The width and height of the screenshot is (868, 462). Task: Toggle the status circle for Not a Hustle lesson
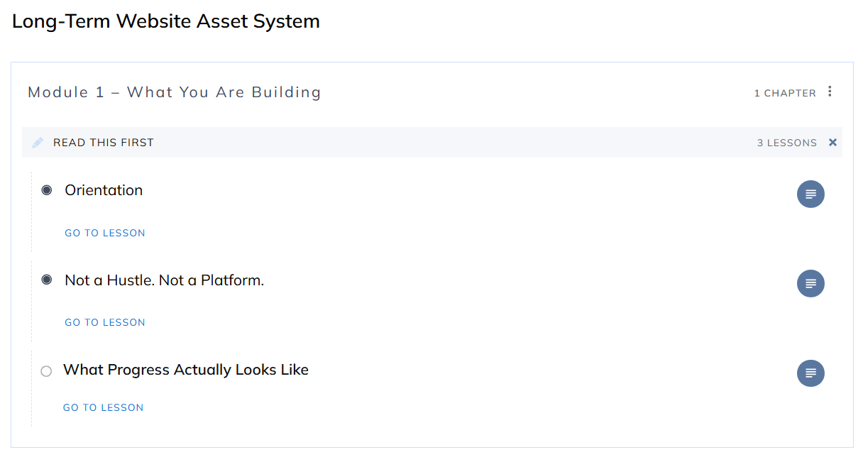coord(46,280)
